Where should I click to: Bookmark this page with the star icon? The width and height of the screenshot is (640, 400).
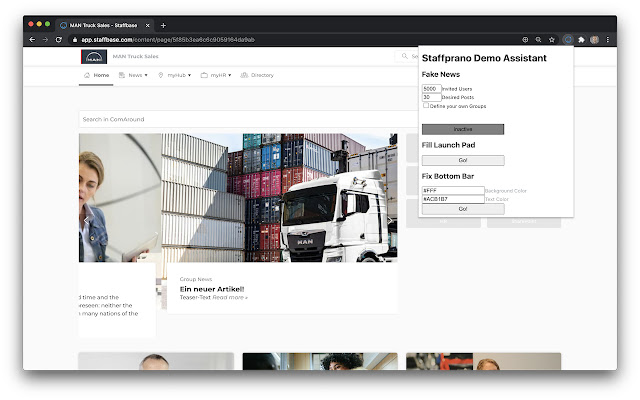point(552,40)
